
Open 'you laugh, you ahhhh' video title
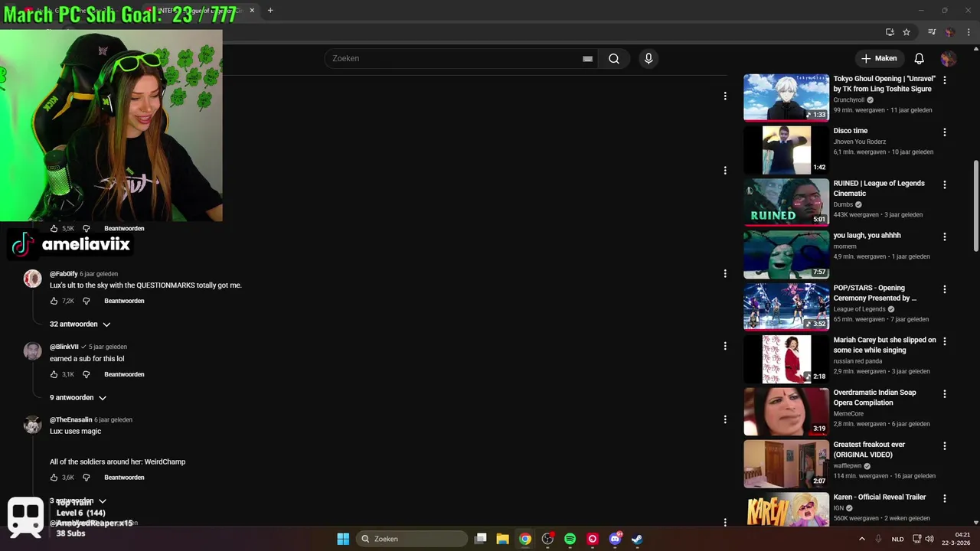coord(867,236)
